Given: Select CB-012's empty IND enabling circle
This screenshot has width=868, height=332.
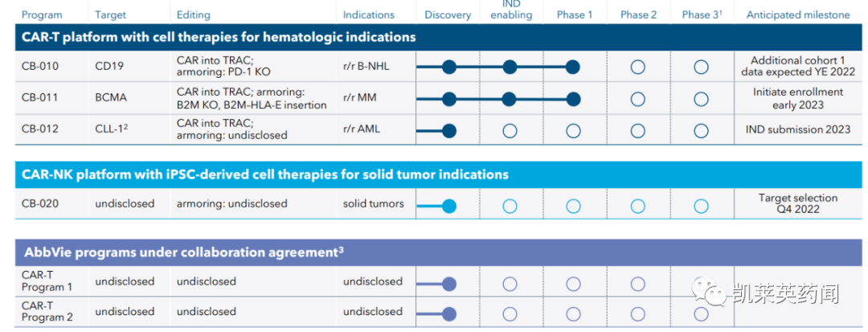Looking at the screenshot, I should pos(510,131).
